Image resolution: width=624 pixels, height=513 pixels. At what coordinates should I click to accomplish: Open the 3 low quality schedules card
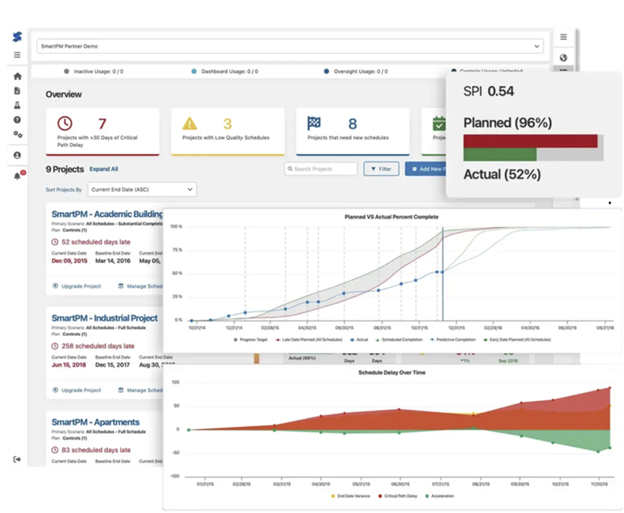point(228,131)
